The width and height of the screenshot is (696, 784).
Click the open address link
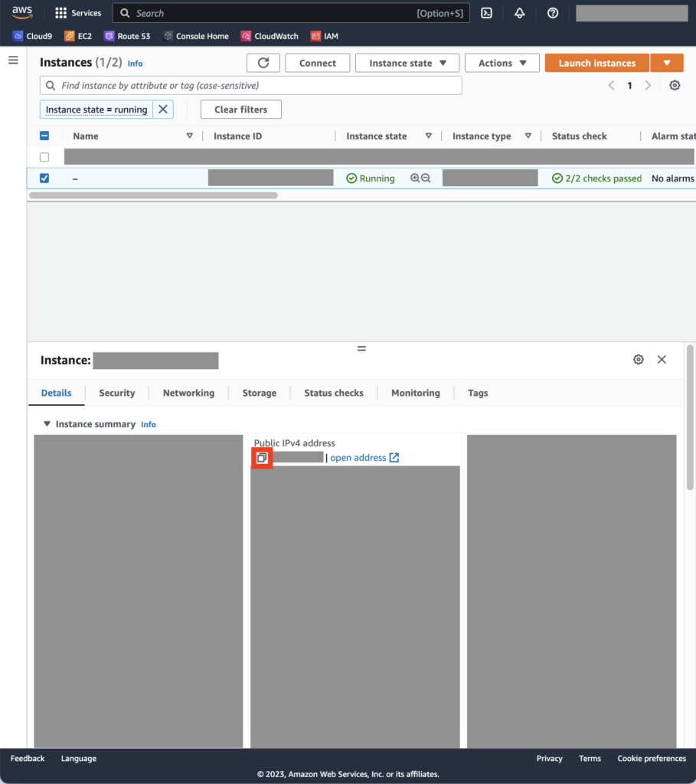(364, 458)
